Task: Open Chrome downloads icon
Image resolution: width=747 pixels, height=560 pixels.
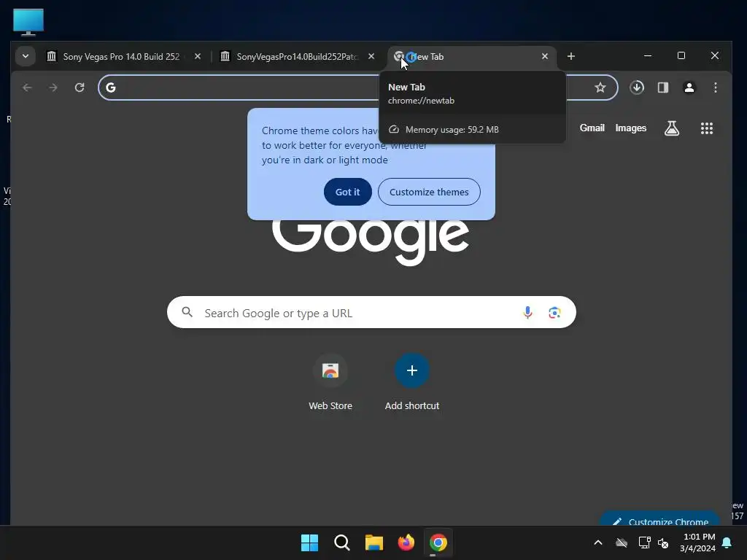Action: pos(637,87)
